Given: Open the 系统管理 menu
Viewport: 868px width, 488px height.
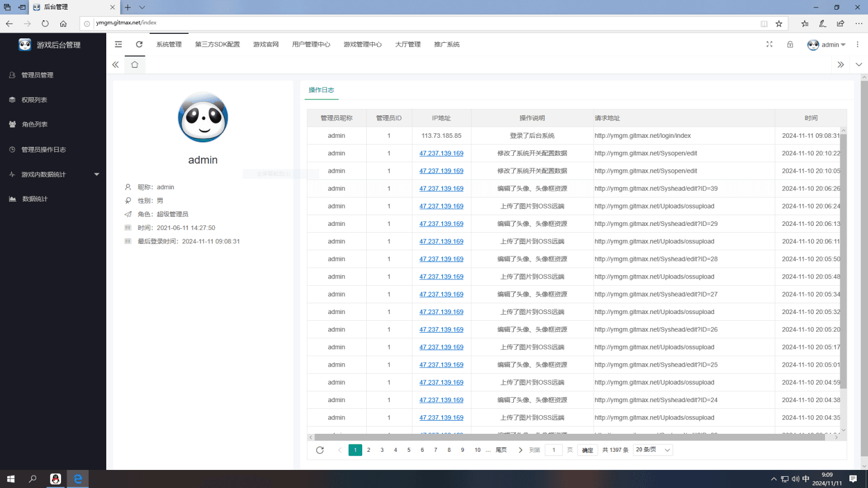Looking at the screenshot, I should click(x=169, y=44).
